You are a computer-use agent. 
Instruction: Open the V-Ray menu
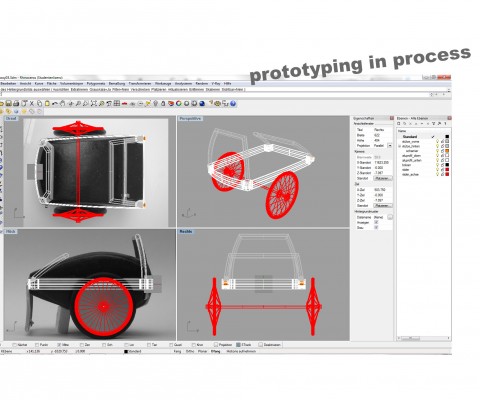pyautogui.click(x=216, y=84)
